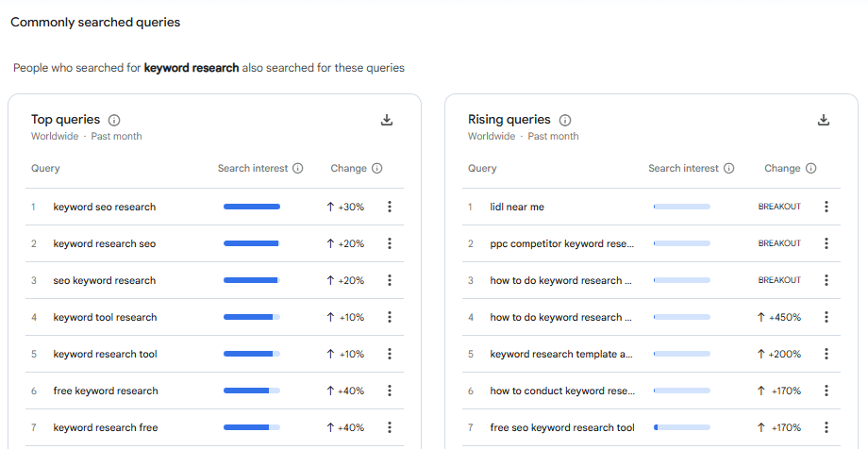Viewport: 868px width, 449px height.
Task: Open Search interest info in Top queries
Action: pyautogui.click(x=298, y=168)
